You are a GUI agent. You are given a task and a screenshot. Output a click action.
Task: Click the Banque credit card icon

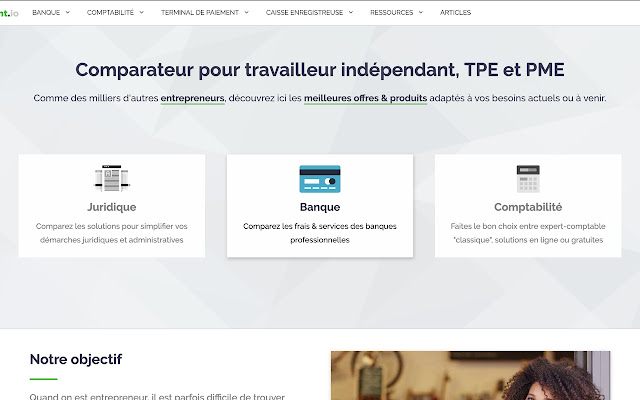click(x=320, y=179)
